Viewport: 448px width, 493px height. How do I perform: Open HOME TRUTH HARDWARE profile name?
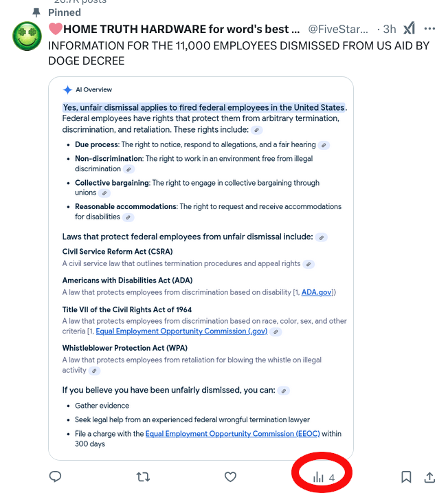[x=175, y=29]
